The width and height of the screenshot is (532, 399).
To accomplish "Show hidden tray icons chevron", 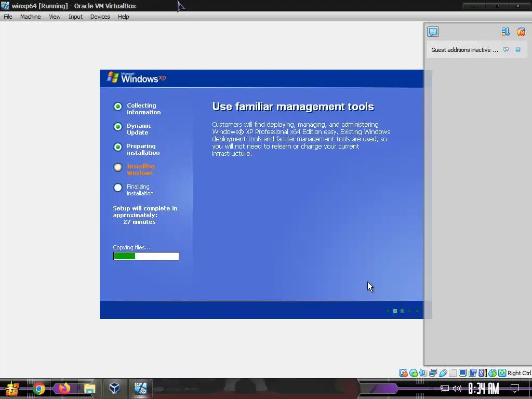I will (x=432, y=389).
